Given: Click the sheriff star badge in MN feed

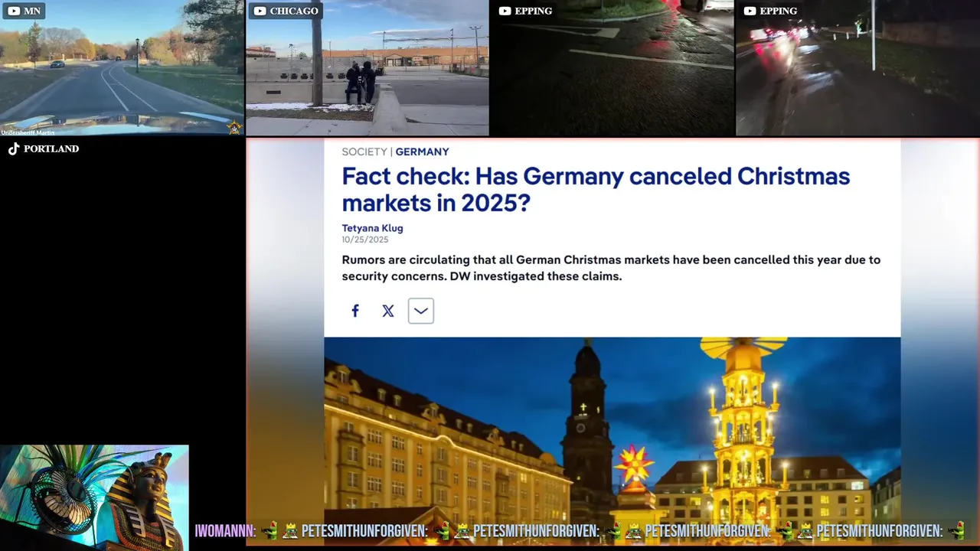Looking at the screenshot, I should 234,127.
